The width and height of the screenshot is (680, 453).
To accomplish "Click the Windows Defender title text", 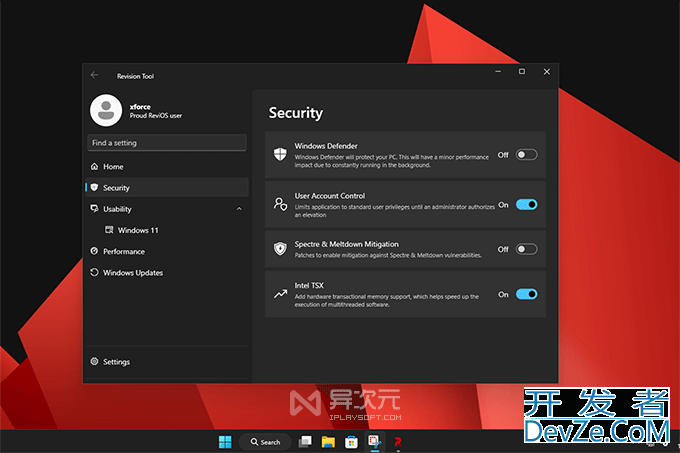I will pos(326,146).
